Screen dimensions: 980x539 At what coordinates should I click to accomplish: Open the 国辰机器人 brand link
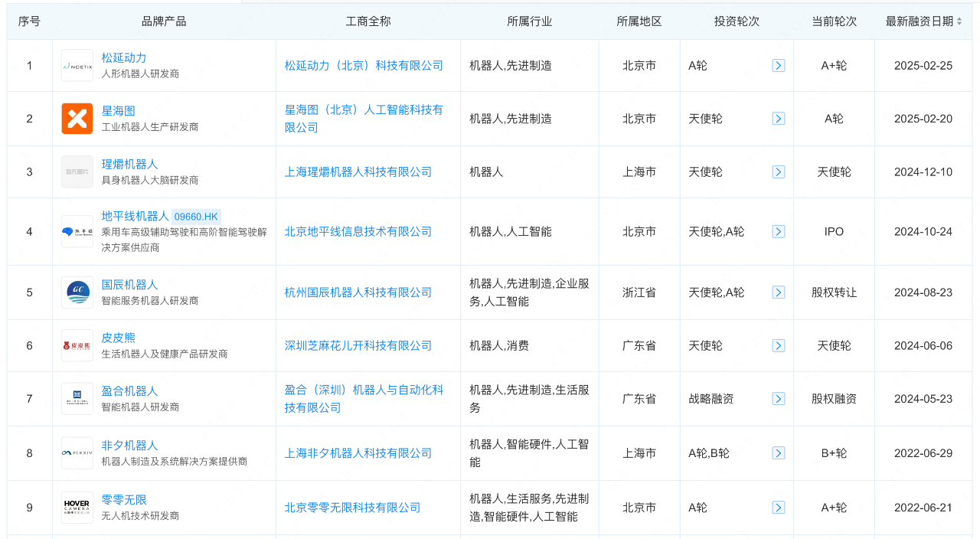click(x=129, y=285)
